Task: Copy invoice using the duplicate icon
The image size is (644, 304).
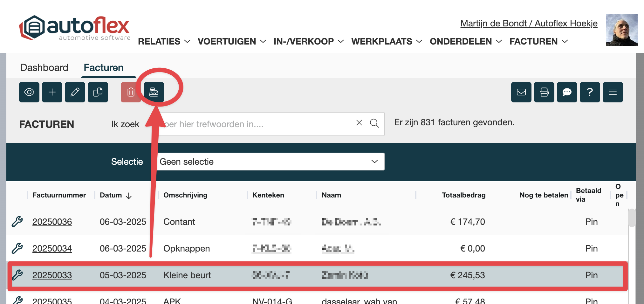Action: click(98, 92)
